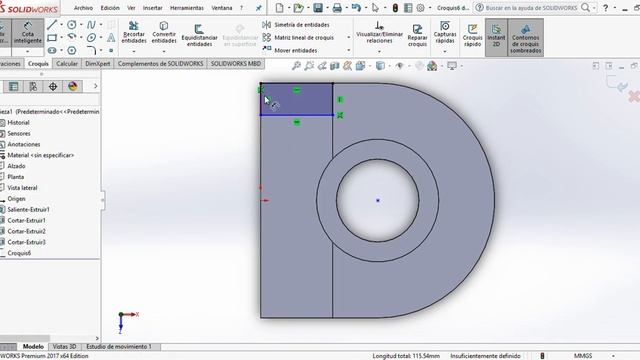Image resolution: width=640 pixels, height=360 pixels.
Task: Open the Line tool dropdown arrow
Action: 62,25
